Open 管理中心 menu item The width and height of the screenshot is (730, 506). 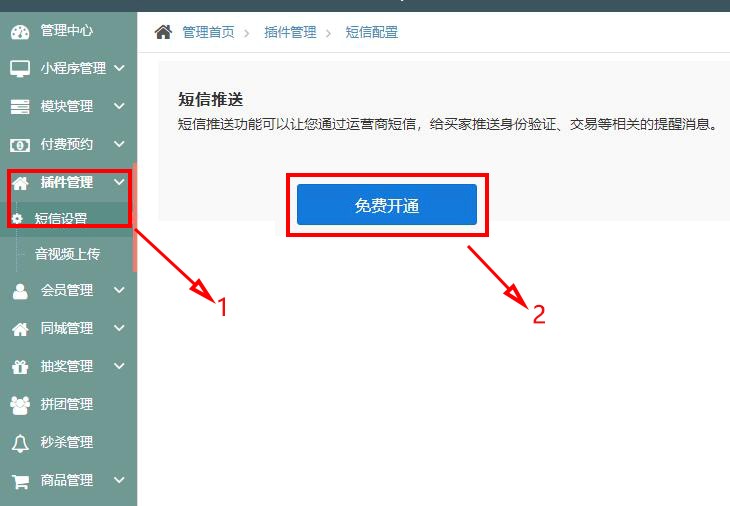click(x=67, y=31)
